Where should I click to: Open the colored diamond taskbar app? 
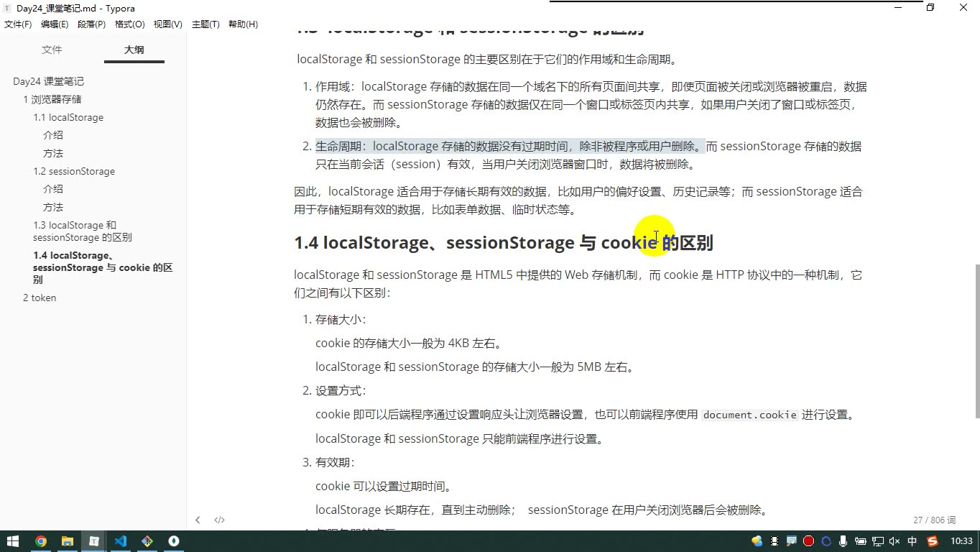tap(147, 541)
